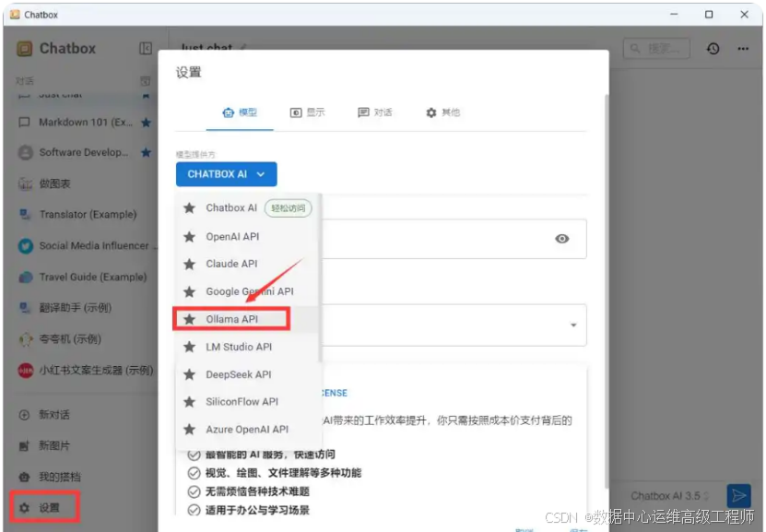Screen dimensions: 766x532
Task: Click the chat bubble icon for Markdown 101
Action: tap(24, 122)
